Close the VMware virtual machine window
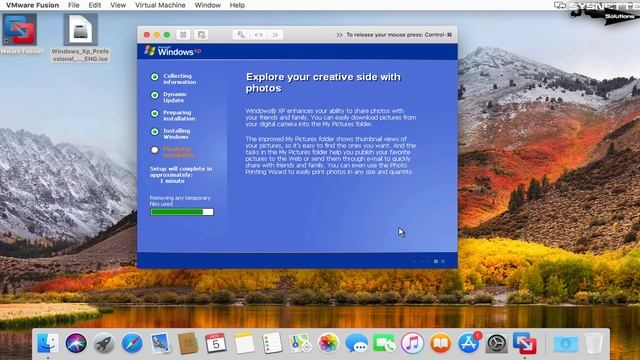This screenshot has width=640, height=360. [147, 35]
